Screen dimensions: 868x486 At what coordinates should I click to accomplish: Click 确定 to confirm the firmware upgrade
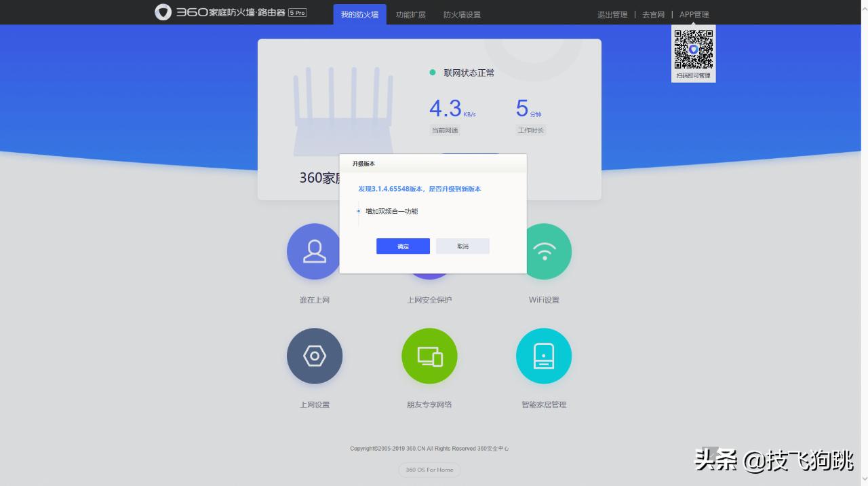(x=403, y=246)
